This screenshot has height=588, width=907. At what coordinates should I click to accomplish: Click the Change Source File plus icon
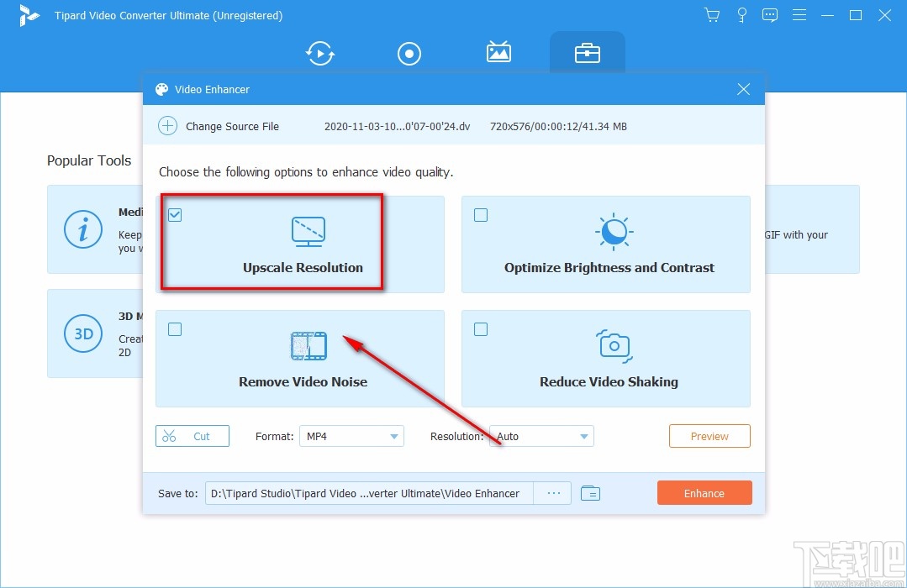coord(168,126)
